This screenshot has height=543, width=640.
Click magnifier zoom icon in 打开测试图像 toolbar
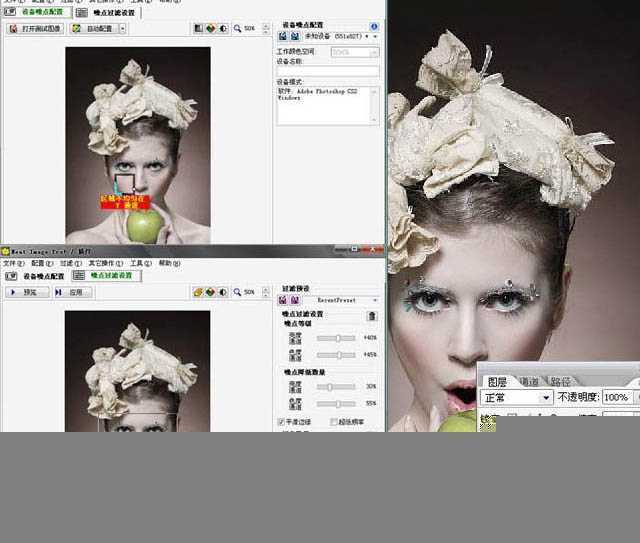[x=237, y=28]
